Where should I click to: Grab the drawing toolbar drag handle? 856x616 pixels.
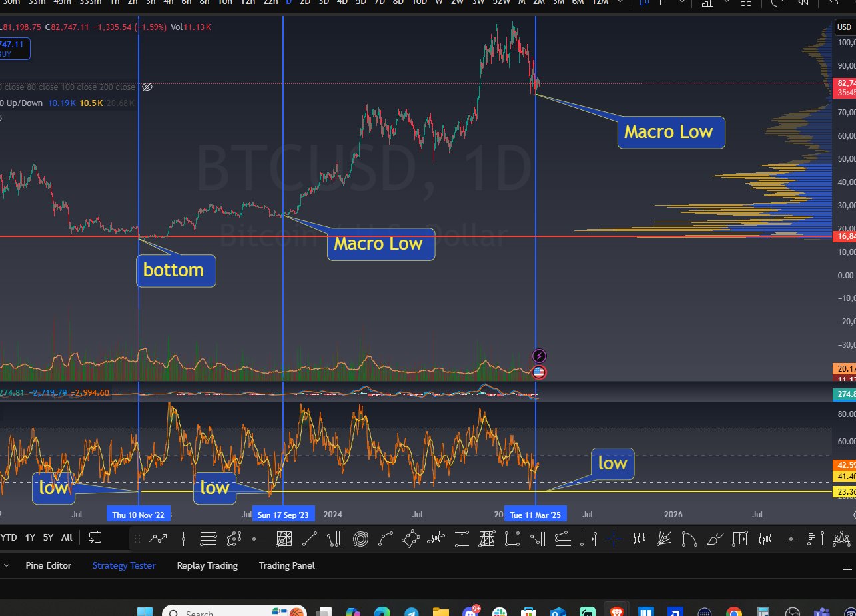(x=137, y=539)
